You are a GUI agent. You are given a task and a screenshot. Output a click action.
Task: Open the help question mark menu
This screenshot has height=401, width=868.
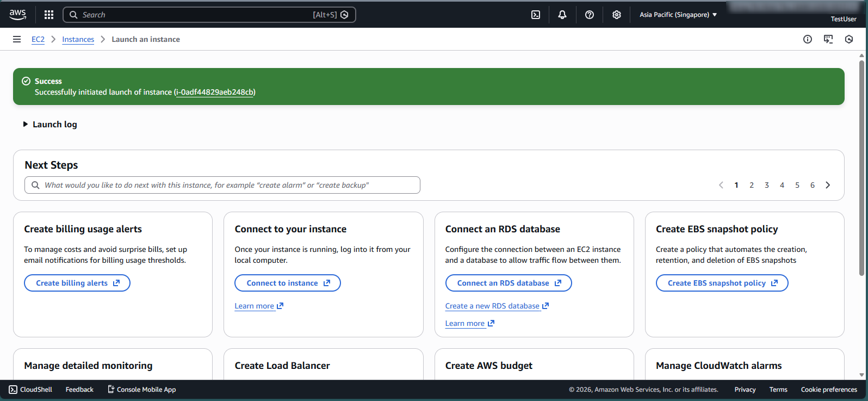coord(590,15)
